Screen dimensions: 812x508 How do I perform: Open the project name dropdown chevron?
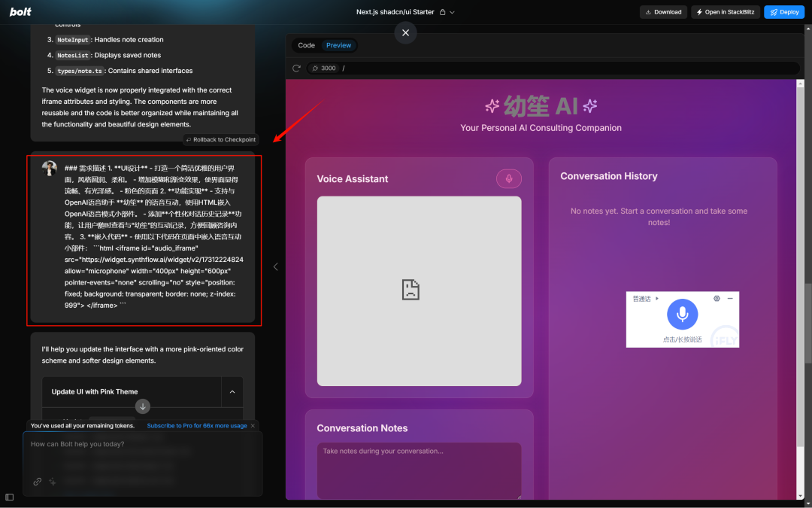(x=452, y=12)
